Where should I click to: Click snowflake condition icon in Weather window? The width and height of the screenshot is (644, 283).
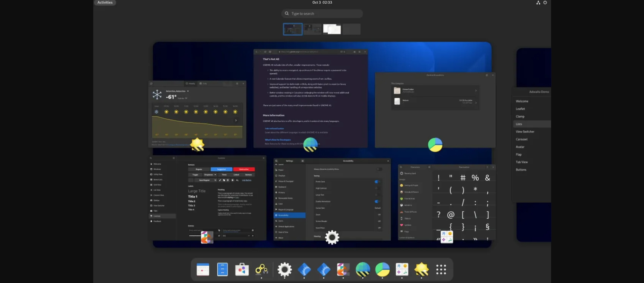point(157,95)
